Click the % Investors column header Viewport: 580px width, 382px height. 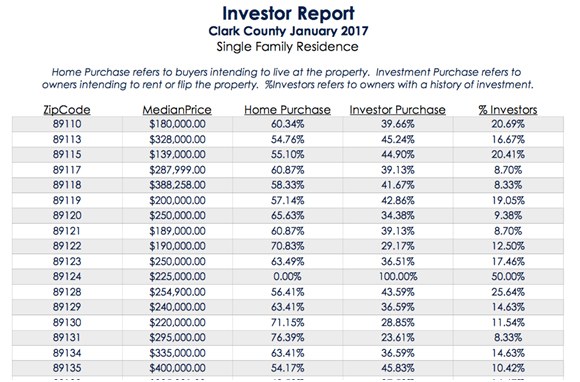(508, 110)
